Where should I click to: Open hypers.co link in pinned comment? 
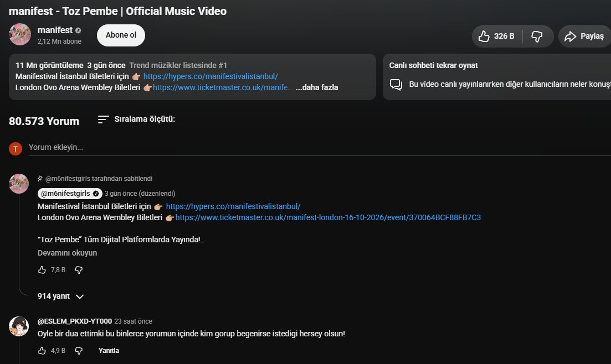click(233, 206)
